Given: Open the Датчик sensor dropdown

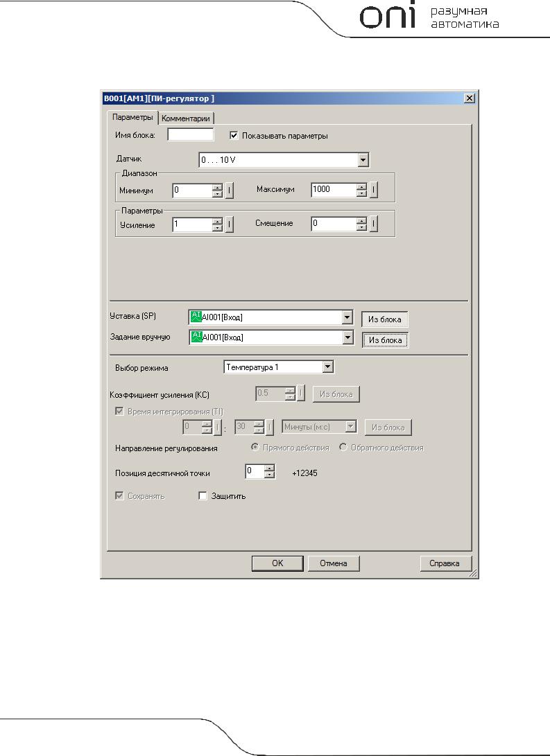Looking at the screenshot, I should (x=363, y=160).
